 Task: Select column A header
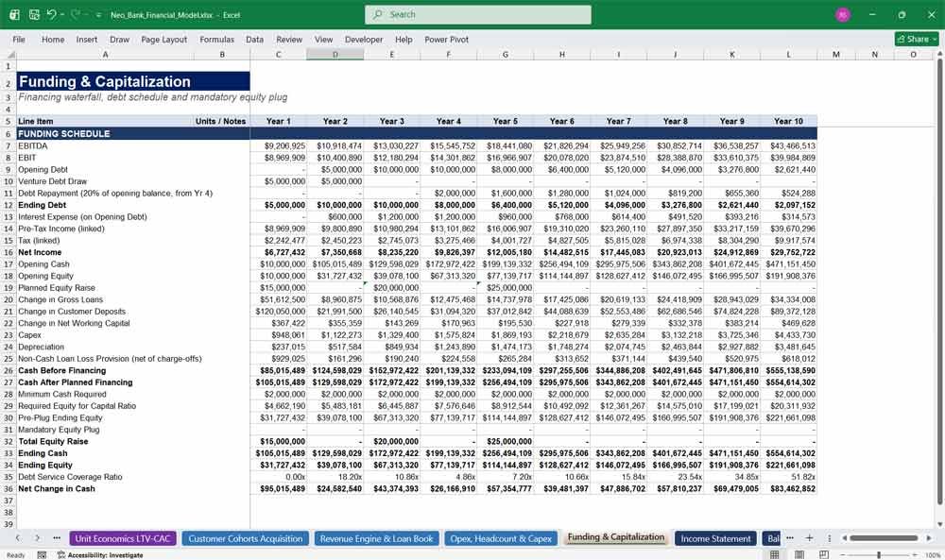click(105, 55)
